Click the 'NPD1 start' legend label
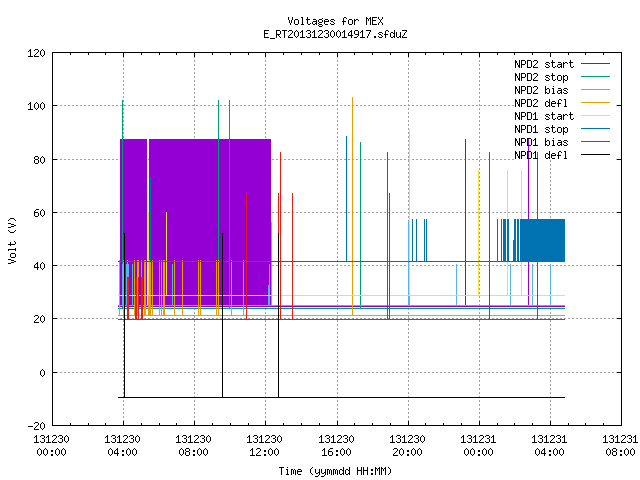 coord(544,116)
